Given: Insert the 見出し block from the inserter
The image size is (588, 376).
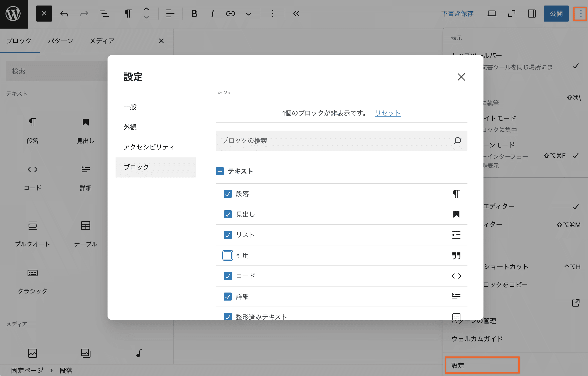Looking at the screenshot, I should 85,130.
